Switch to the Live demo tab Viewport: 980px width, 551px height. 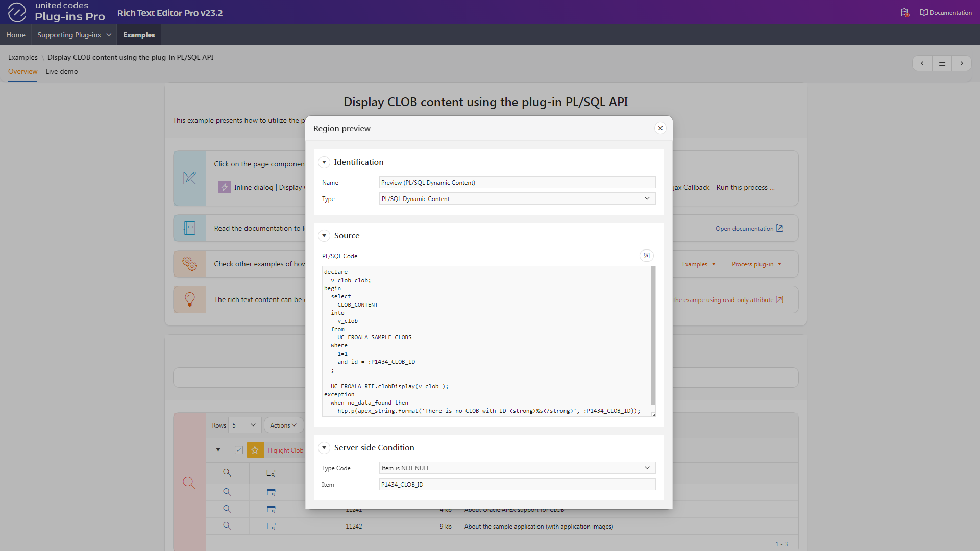tap(62, 71)
